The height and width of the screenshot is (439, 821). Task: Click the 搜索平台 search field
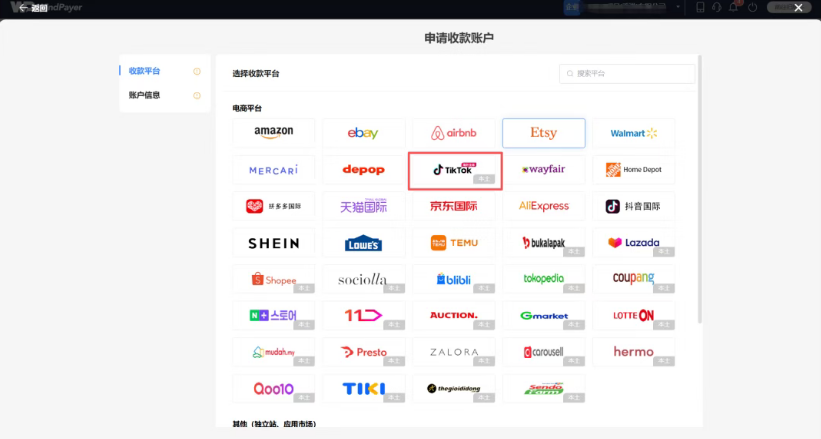pos(627,74)
